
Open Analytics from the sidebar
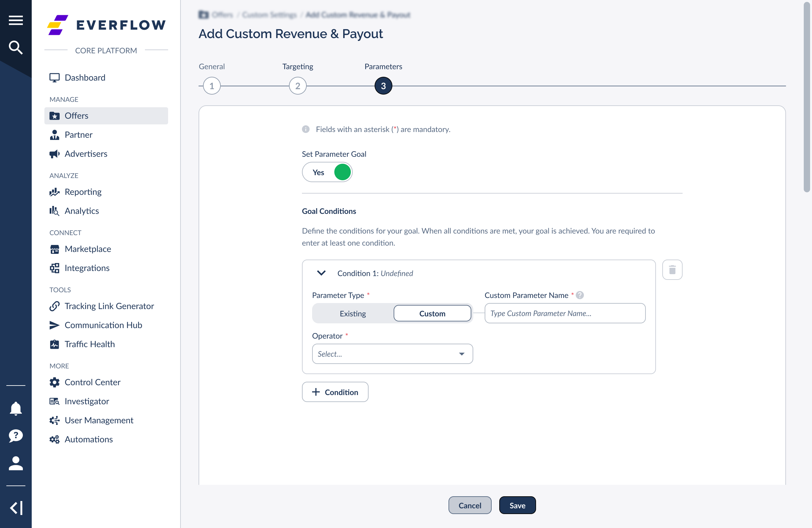click(82, 211)
